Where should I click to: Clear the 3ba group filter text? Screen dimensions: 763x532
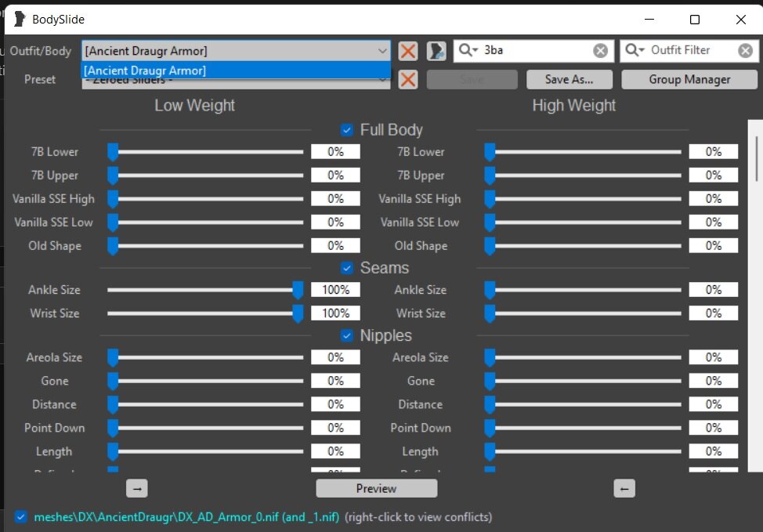pyautogui.click(x=601, y=51)
